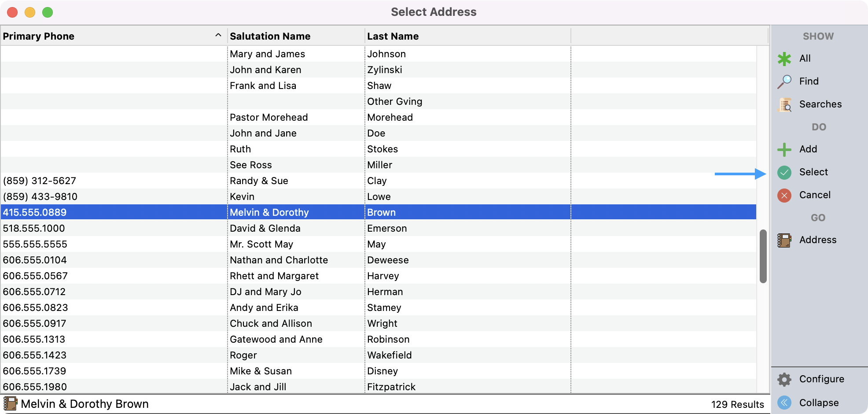Click the green asterisk Show All icon

tap(784, 59)
